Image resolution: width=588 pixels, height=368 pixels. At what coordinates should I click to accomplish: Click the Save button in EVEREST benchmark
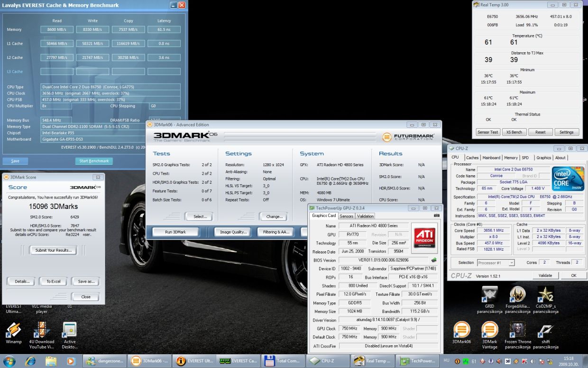pyautogui.click(x=15, y=161)
